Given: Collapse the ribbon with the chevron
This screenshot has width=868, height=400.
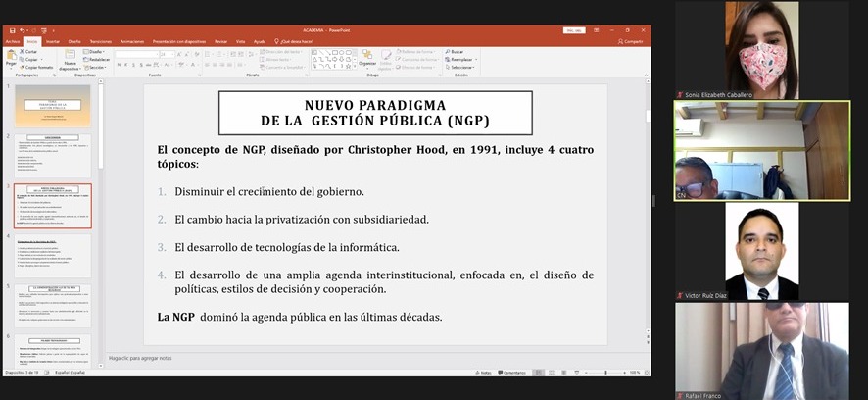Looking at the screenshot, I should [645, 75].
